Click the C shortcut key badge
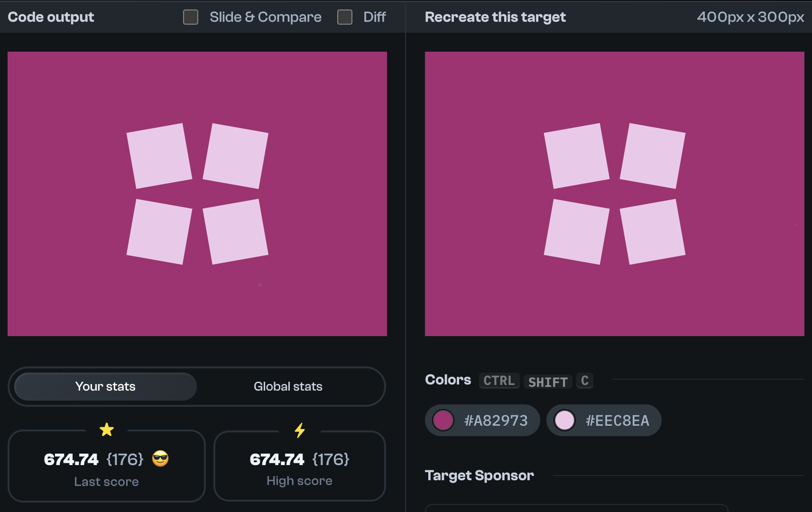The width and height of the screenshot is (812, 512). click(x=584, y=381)
